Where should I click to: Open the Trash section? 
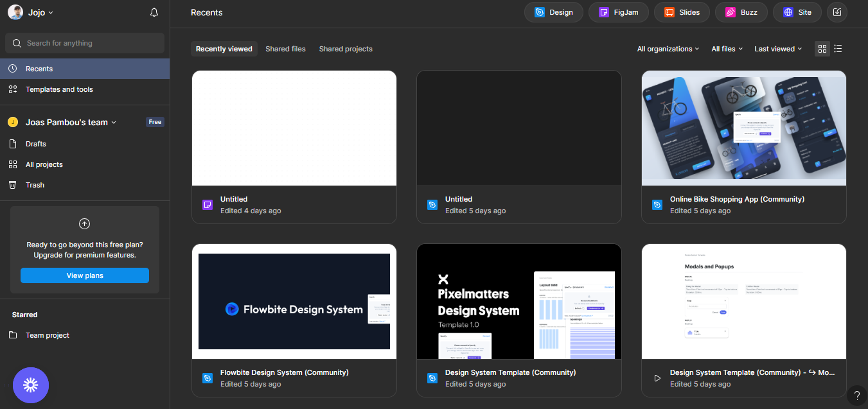point(35,185)
